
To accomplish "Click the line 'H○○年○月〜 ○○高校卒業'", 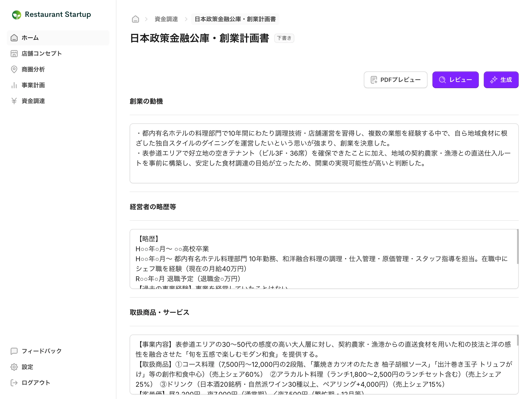I will click(x=172, y=249).
